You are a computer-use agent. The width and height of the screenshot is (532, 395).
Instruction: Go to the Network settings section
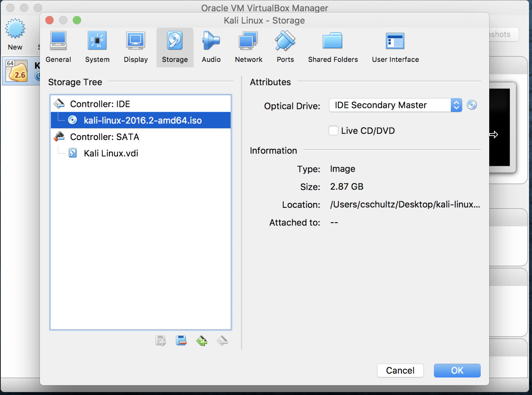click(249, 48)
